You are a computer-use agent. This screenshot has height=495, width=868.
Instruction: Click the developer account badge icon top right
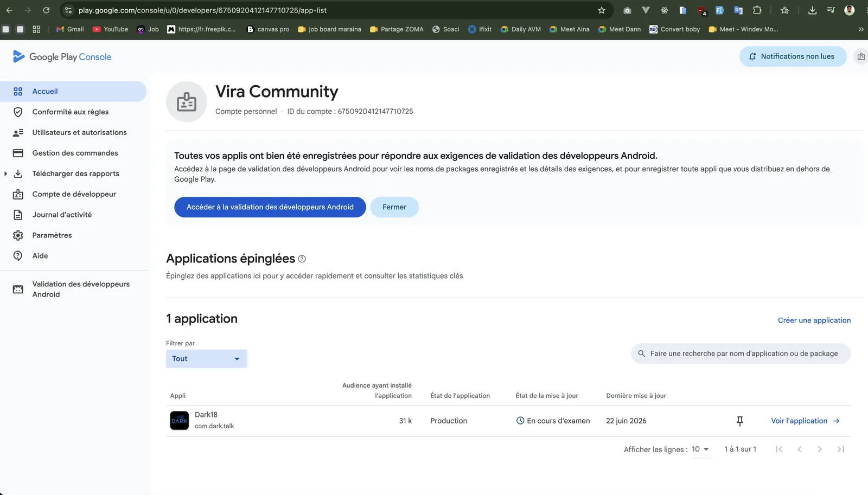861,56
